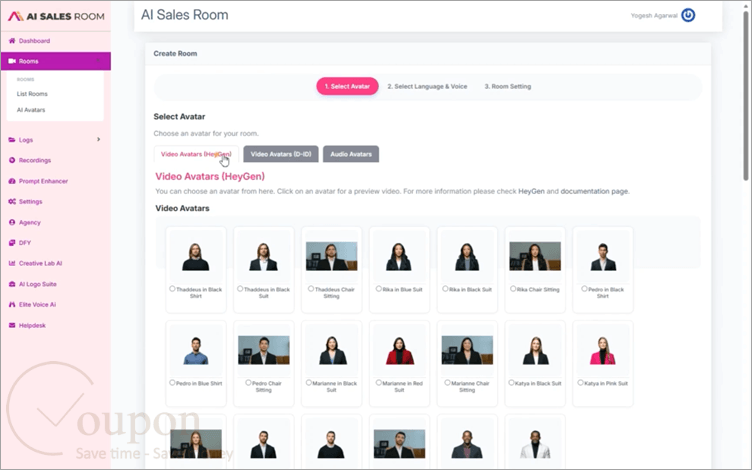Click step 1 Select Avatar pill
Screen dimensions: 752x470
(x=347, y=86)
